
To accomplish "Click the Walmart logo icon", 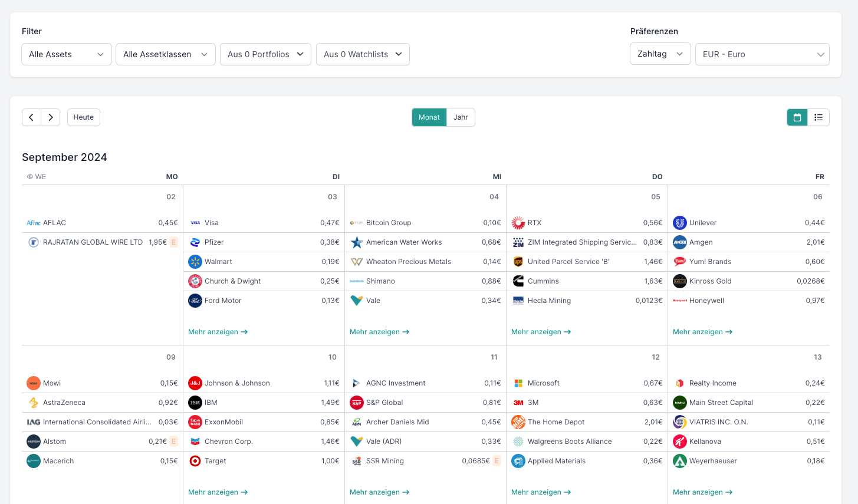I will click(195, 262).
